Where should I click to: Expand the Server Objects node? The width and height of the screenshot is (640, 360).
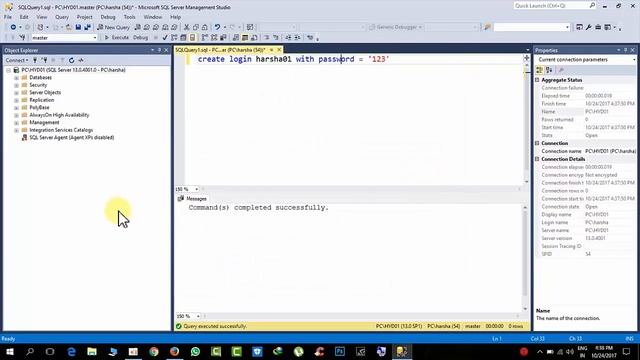point(16,93)
